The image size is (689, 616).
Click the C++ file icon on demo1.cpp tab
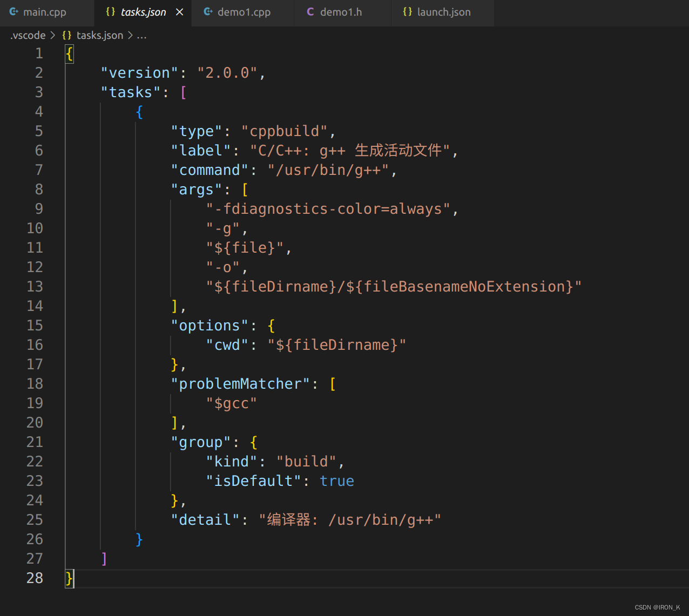click(x=208, y=12)
